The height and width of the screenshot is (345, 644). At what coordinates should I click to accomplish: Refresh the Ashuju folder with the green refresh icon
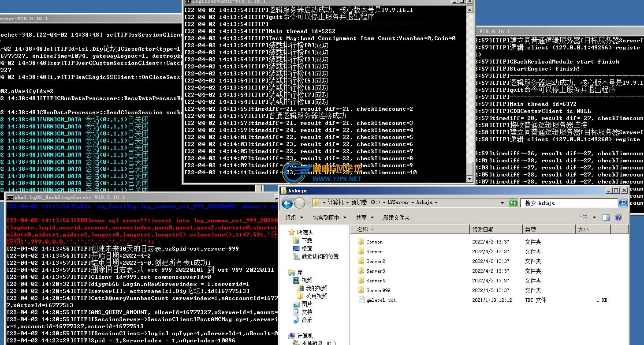coord(513,203)
